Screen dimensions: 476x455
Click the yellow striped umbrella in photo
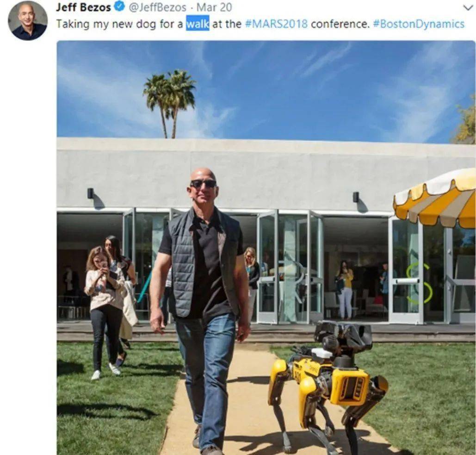(x=436, y=198)
